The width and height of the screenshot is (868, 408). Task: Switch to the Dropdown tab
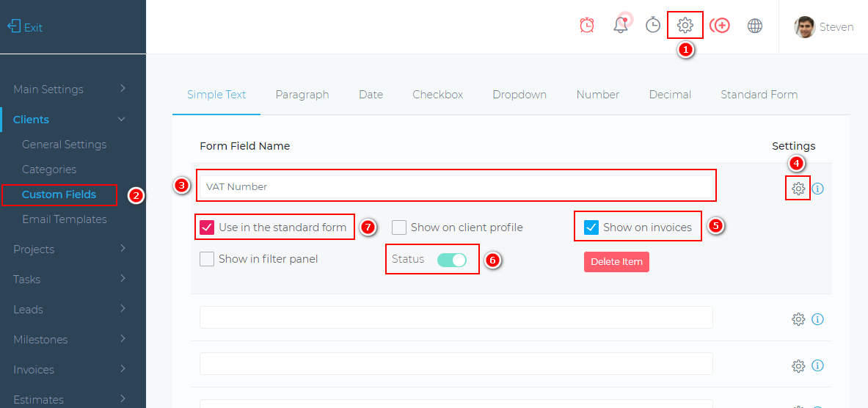pyautogui.click(x=519, y=95)
